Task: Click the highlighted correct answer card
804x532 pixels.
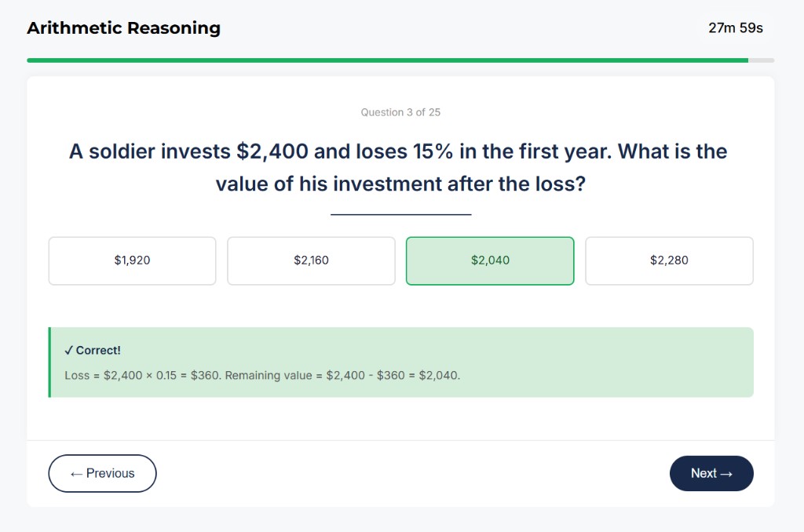Action: pos(489,260)
